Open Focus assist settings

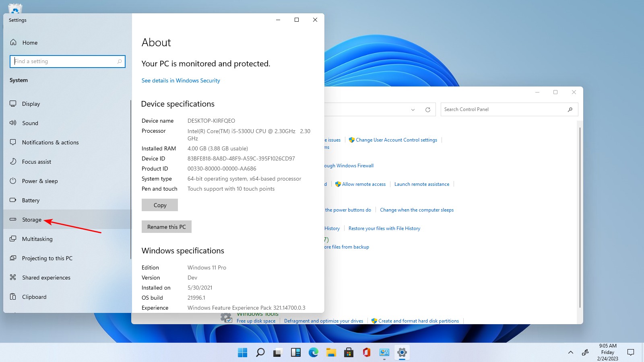(x=67, y=162)
